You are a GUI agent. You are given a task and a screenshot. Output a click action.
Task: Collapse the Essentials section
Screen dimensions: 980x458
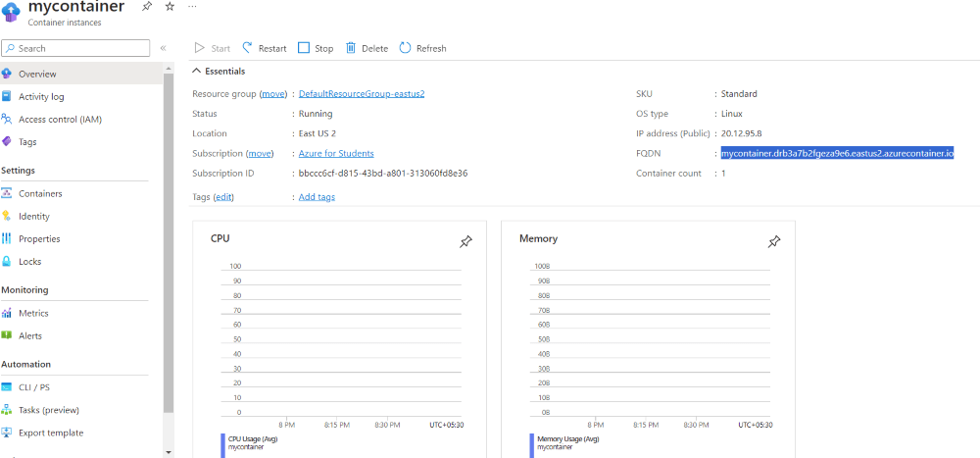[x=219, y=72]
